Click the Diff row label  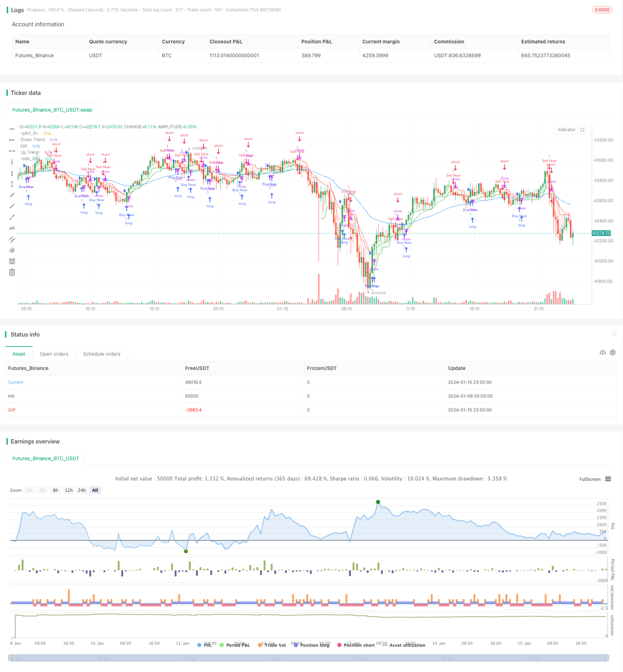(x=12, y=410)
